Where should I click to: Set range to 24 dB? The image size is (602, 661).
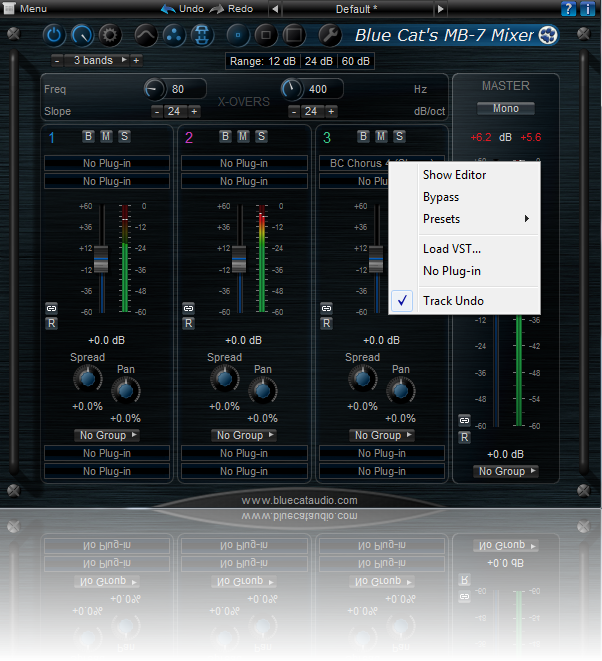click(319, 62)
